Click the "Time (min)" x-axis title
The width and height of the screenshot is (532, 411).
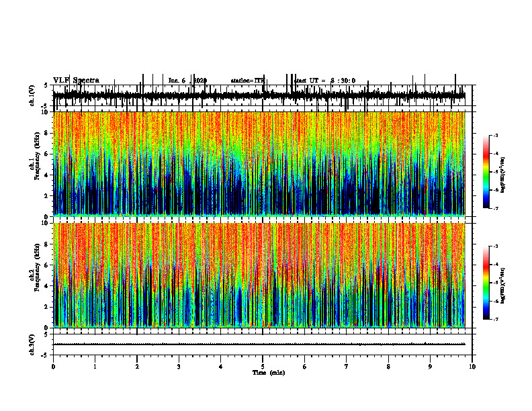pyautogui.click(x=269, y=373)
